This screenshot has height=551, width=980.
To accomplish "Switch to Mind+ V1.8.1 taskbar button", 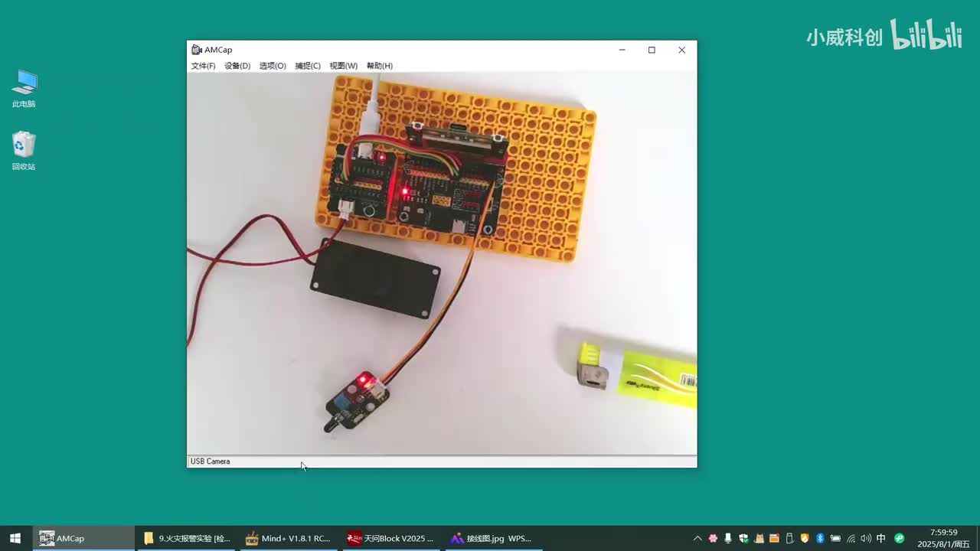I will coord(288,539).
